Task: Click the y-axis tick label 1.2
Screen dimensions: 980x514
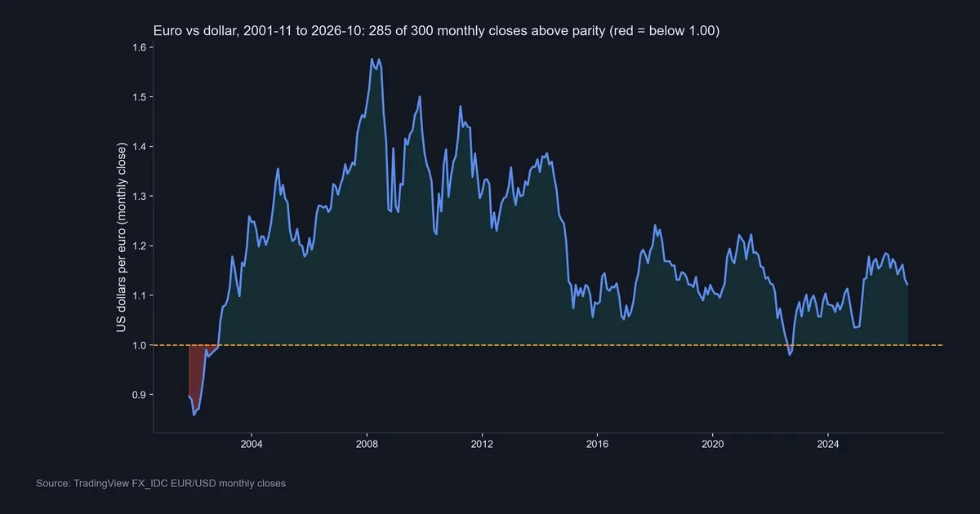Action: tap(139, 246)
